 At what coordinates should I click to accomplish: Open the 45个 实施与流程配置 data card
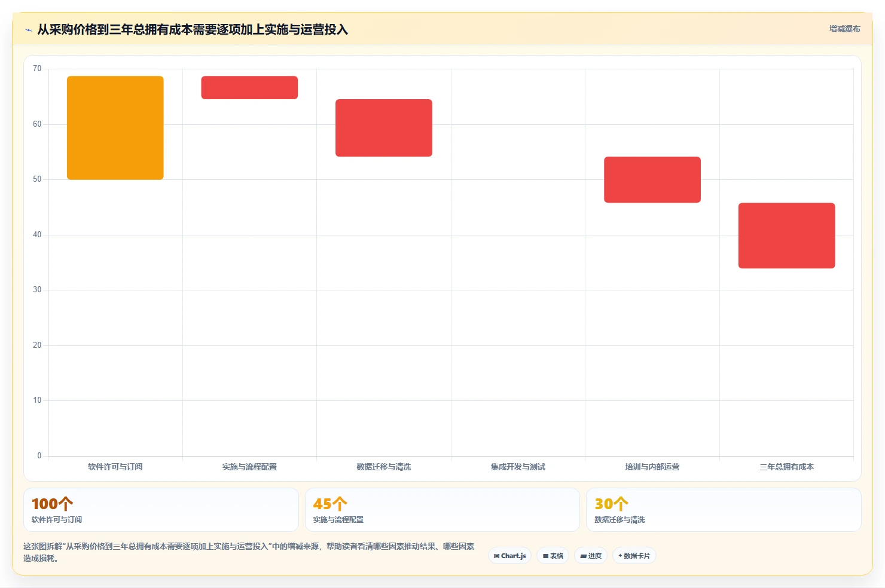(443, 510)
